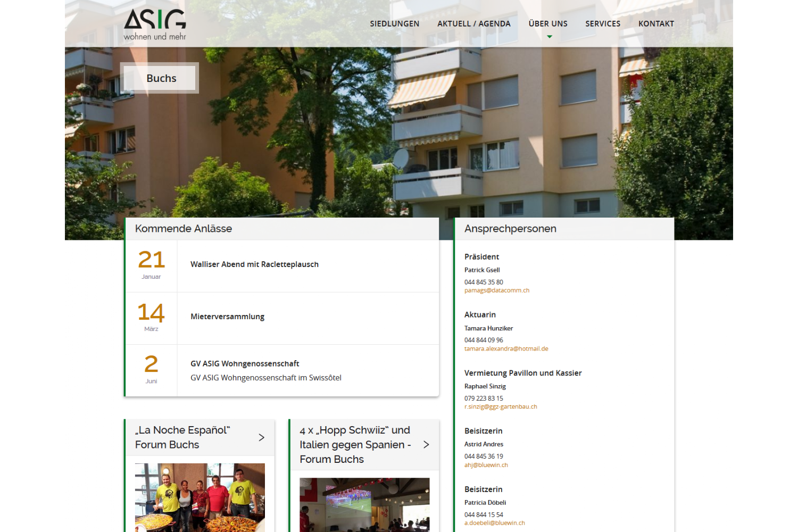Open the Mieterversammlung event
This screenshot has width=798, height=532.
coord(227,317)
